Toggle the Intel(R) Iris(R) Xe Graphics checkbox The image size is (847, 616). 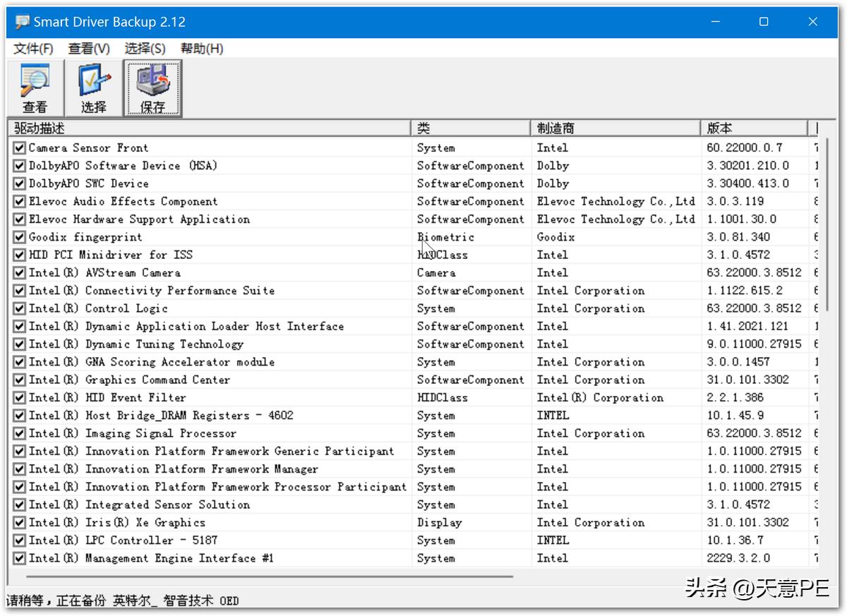(x=19, y=523)
